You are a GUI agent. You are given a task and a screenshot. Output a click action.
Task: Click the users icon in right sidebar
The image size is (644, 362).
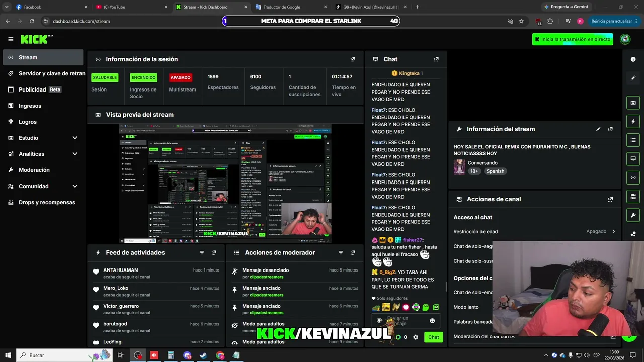[x=633, y=234]
